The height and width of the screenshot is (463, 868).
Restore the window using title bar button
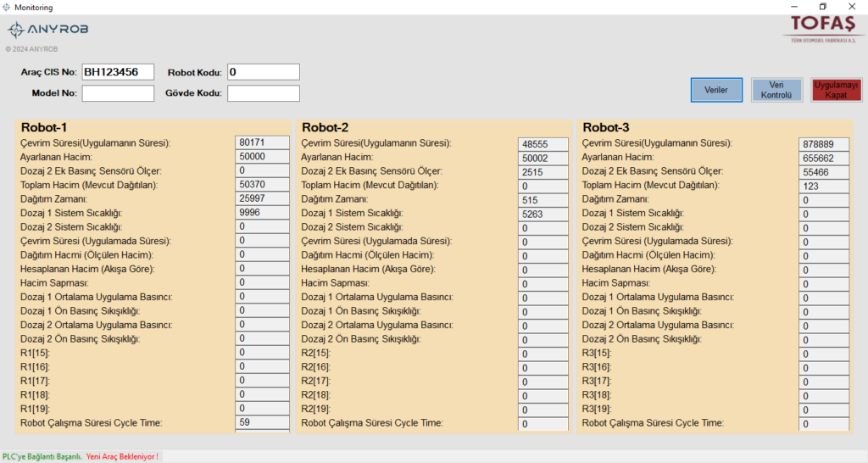coord(822,7)
